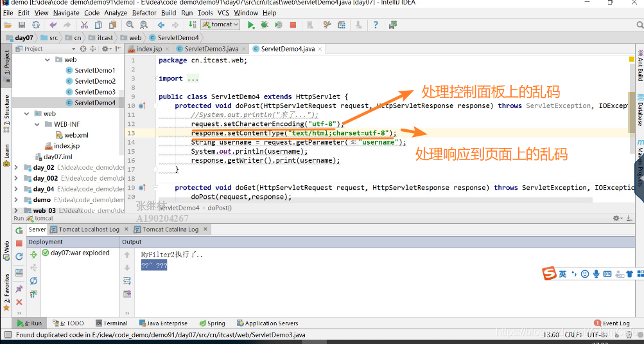Click the Undo arrow toolbar icon
The height and width of the screenshot is (344, 644).
pos(53,25)
